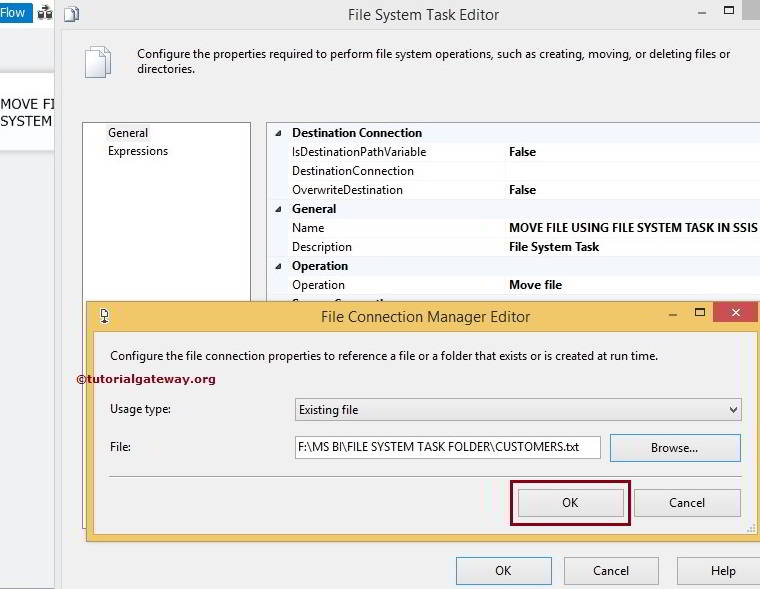This screenshot has height=589, width=760.
Task: Open the Usage type dropdown
Action: 518,410
